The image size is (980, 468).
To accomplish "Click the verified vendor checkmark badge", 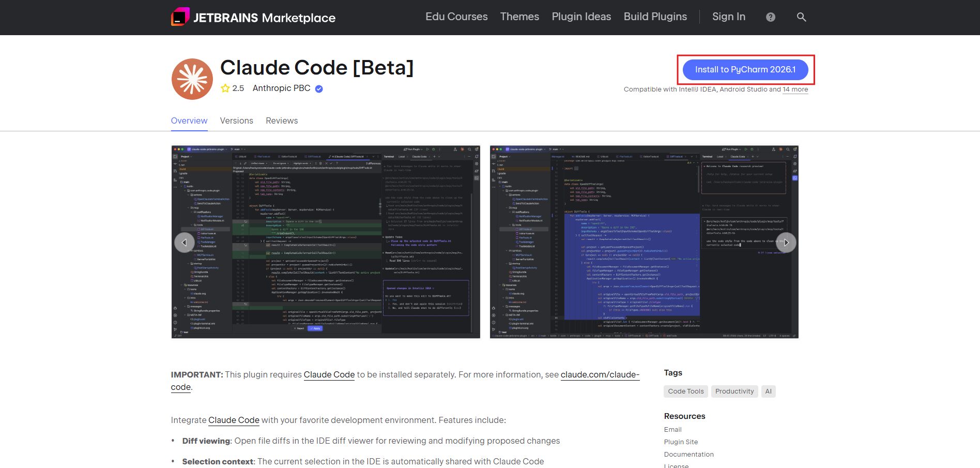I will click(319, 89).
